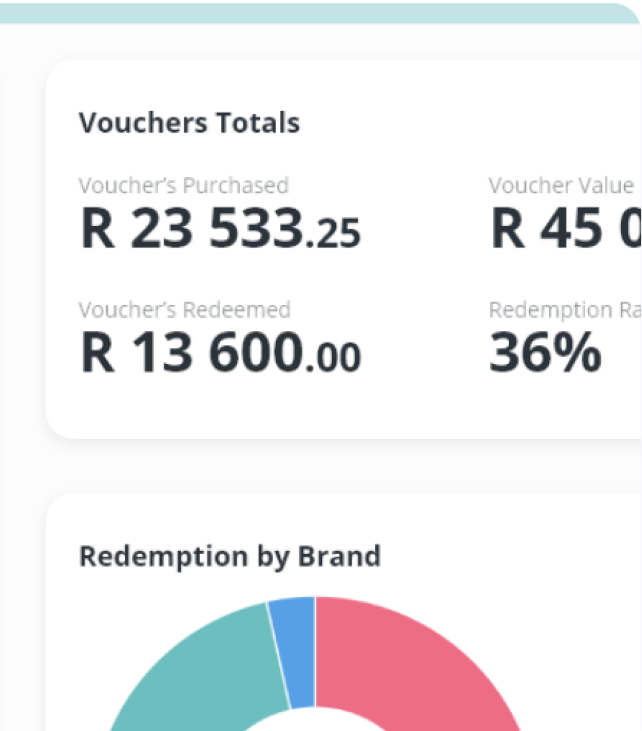642x731 pixels.
Task: Click the 36% redemption rate figure
Action: [x=545, y=353]
